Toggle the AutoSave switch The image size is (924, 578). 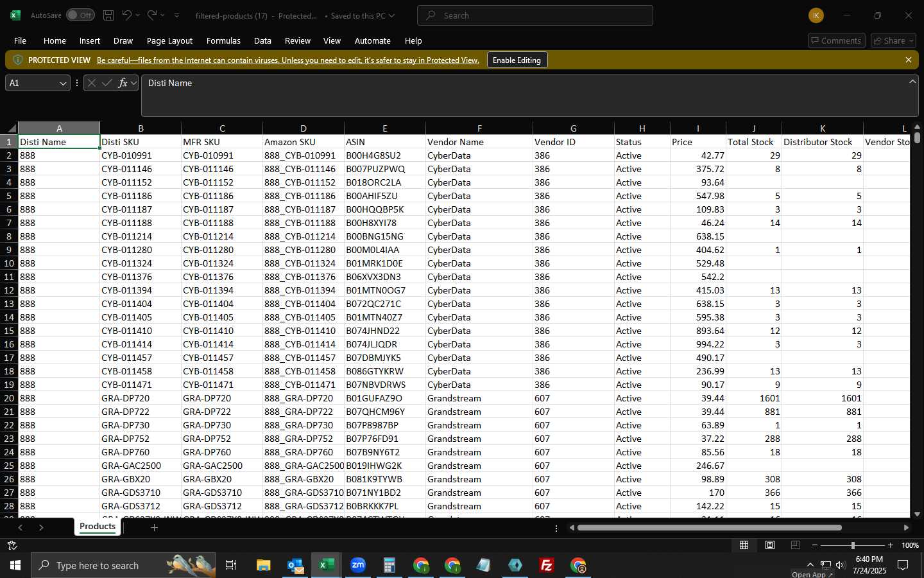(x=80, y=15)
